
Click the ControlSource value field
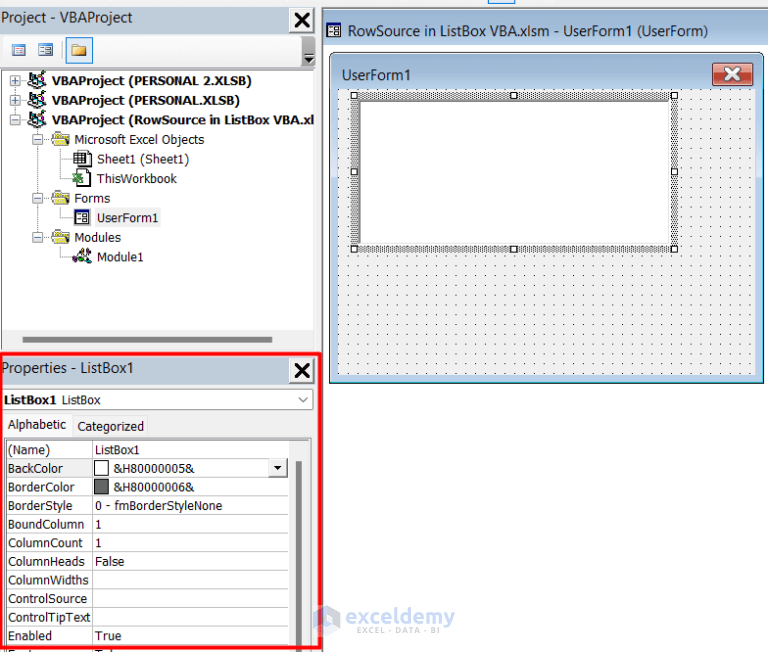click(x=191, y=599)
